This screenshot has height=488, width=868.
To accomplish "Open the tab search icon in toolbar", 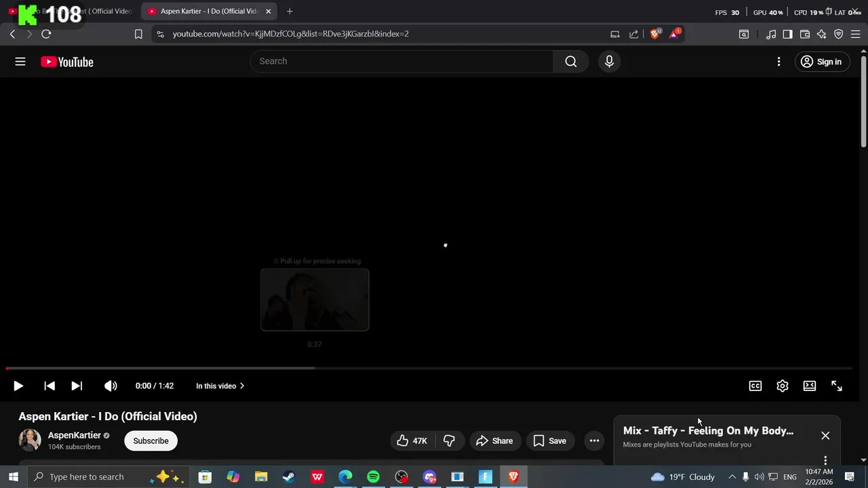I will tap(744, 34).
